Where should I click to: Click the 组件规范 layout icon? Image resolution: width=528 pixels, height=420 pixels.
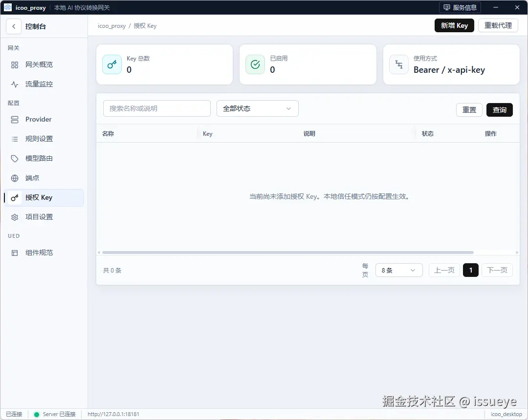click(15, 253)
